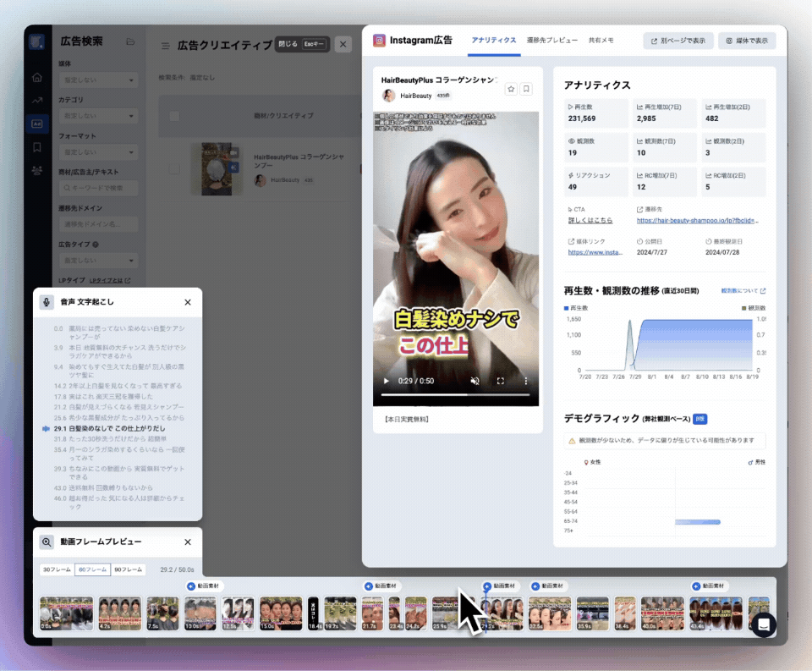Open the カテゴリ dropdown
The width and height of the screenshot is (812, 671).
click(x=98, y=116)
